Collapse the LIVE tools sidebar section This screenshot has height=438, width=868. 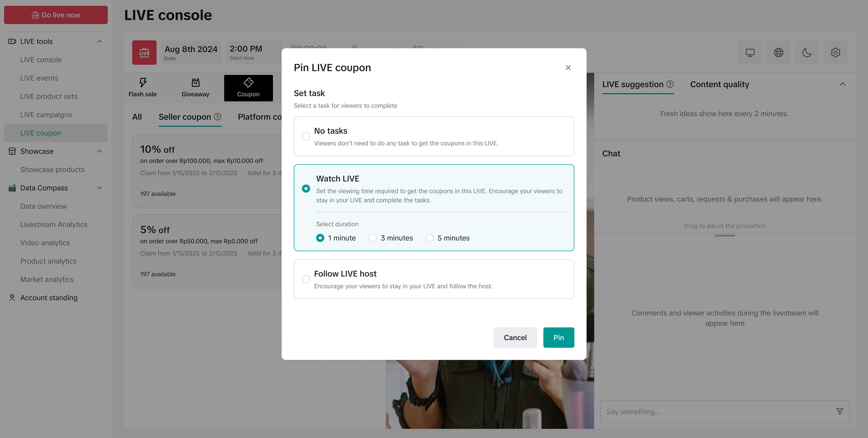(99, 42)
